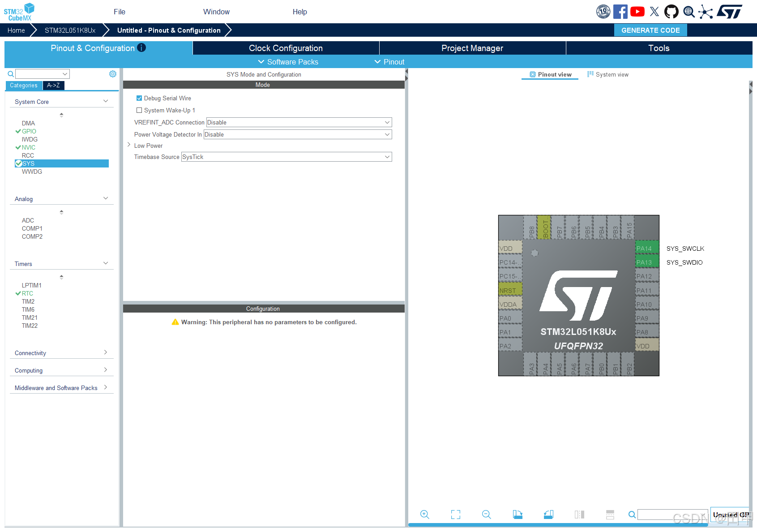Uncheck Debug Serial Wire
The width and height of the screenshot is (757, 532).
click(139, 98)
